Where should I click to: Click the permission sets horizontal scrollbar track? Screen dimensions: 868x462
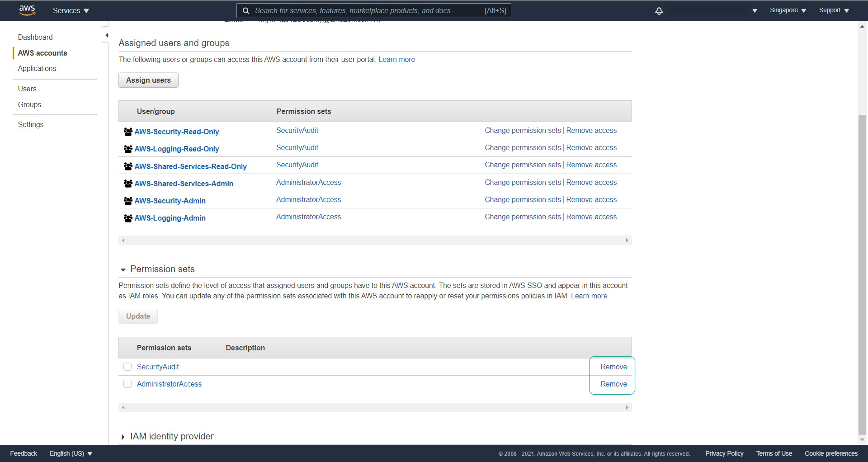375,407
